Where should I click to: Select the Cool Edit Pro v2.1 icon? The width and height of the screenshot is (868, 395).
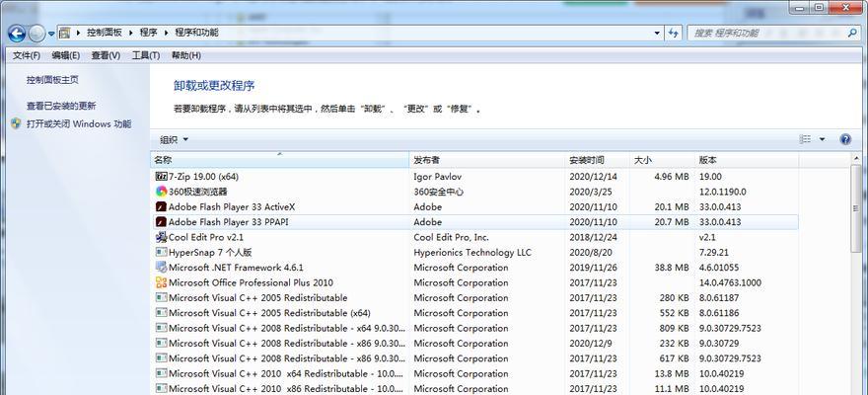tap(161, 237)
